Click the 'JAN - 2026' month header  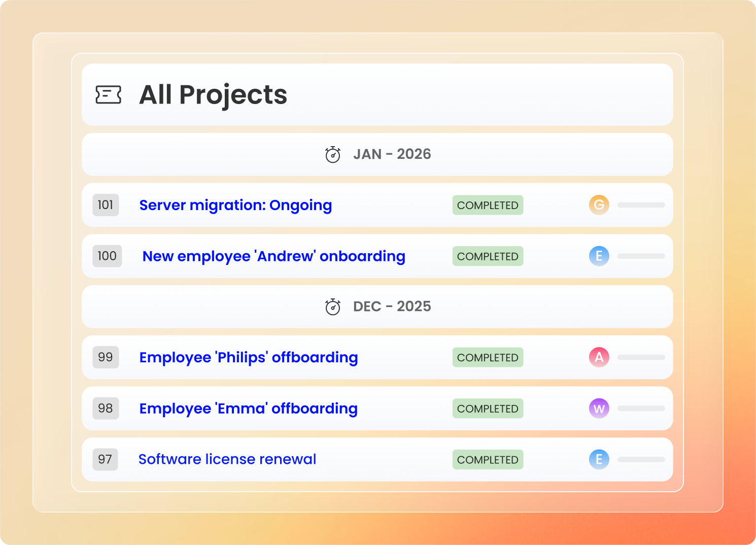pos(377,154)
